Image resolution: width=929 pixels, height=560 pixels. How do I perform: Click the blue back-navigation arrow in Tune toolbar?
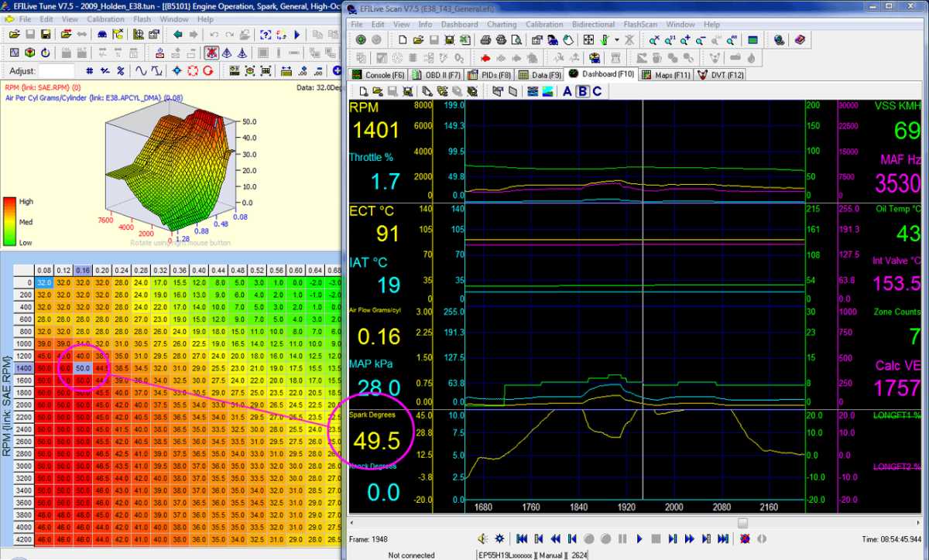coord(178,34)
